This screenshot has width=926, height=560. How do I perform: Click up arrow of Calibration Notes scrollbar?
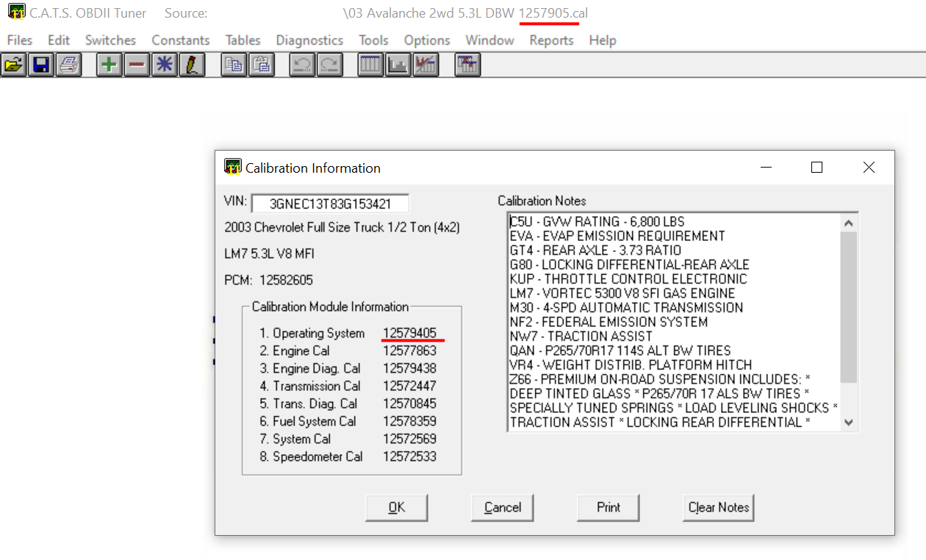pyautogui.click(x=849, y=223)
